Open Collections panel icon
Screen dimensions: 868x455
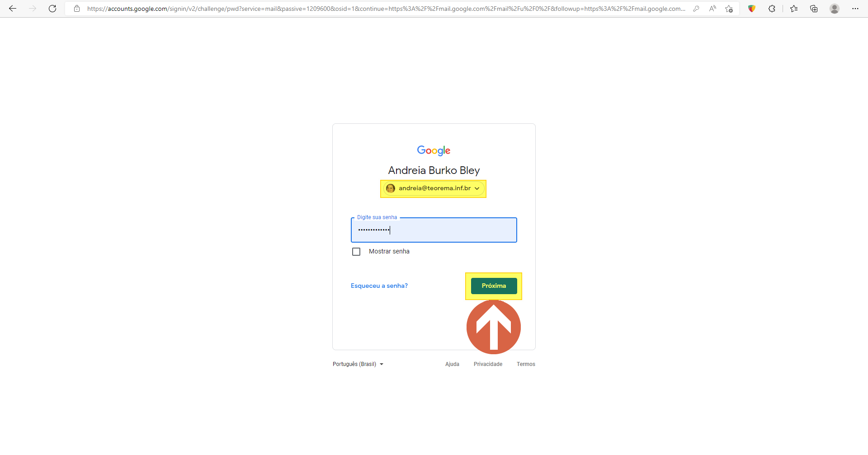click(814, 9)
